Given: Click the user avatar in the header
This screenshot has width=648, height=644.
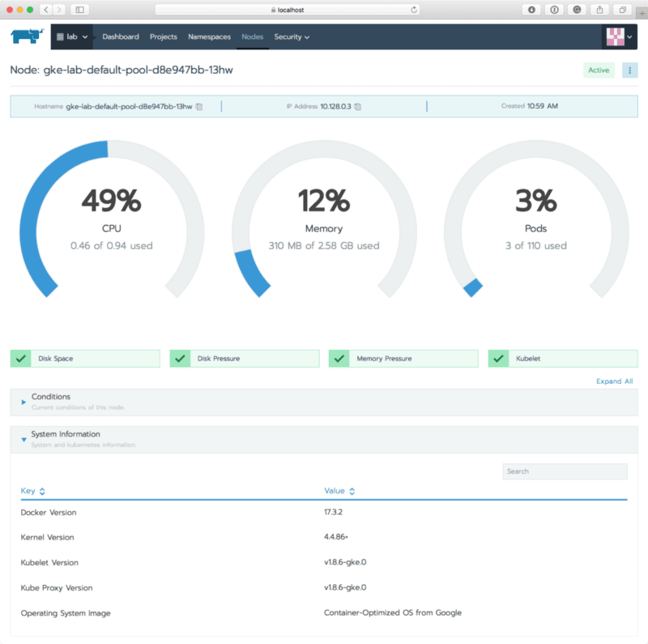Looking at the screenshot, I should pyautogui.click(x=614, y=36).
